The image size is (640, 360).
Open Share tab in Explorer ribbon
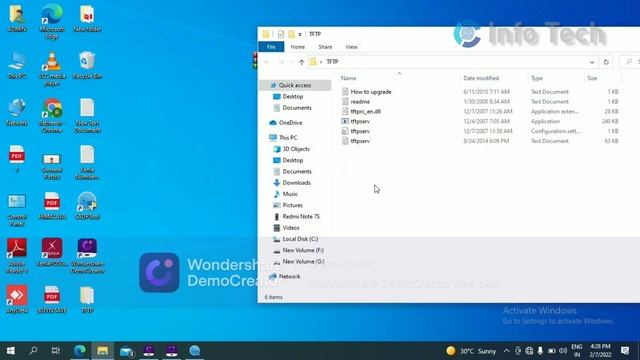pos(325,47)
